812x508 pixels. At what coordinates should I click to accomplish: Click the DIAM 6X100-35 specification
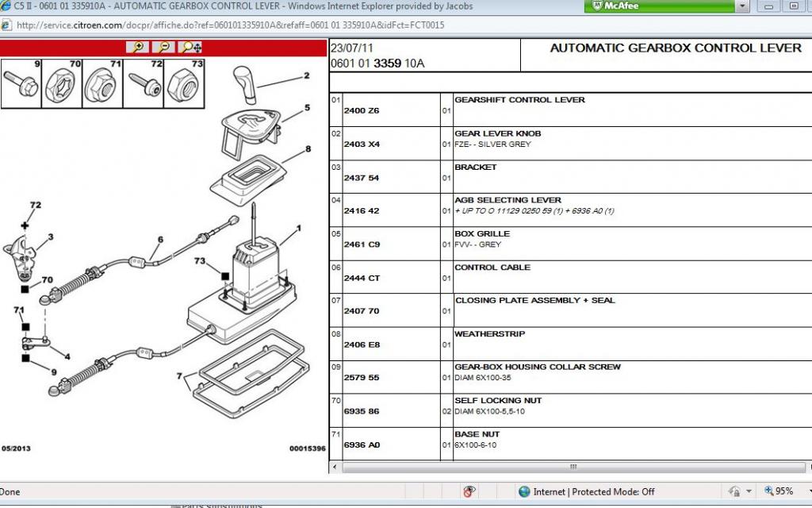click(x=483, y=377)
